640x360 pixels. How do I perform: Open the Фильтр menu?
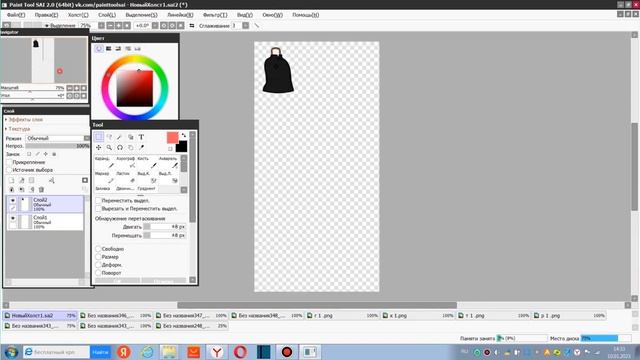pyautogui.click(x=215, y=15)
